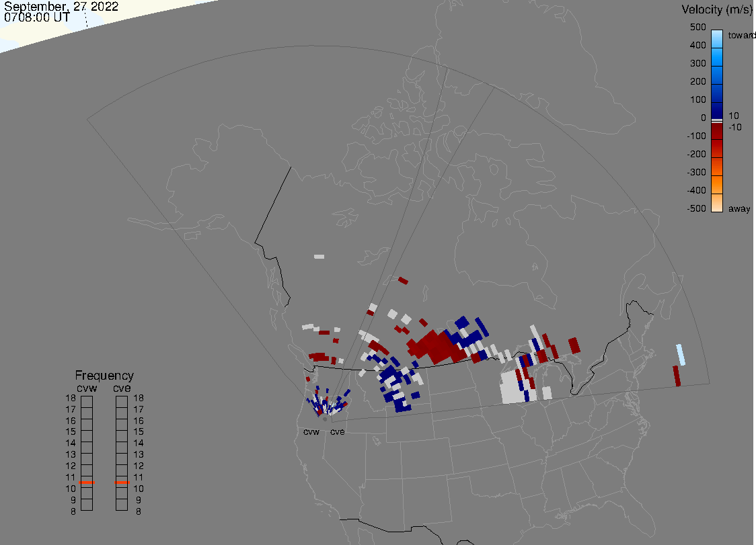
Task: Pick the lightest blue 400–500 color bar segment
Action: [717, 39]
